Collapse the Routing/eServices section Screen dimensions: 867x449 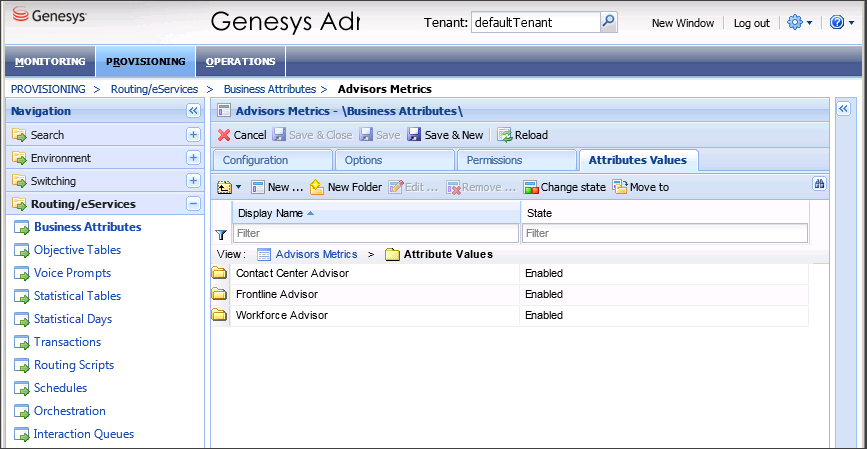point(193,204)
